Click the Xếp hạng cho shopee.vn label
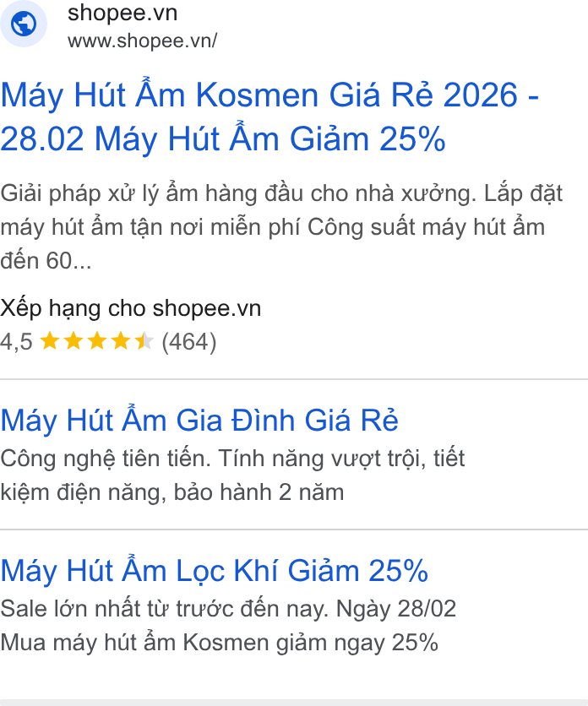 click(x=131, y=309)
